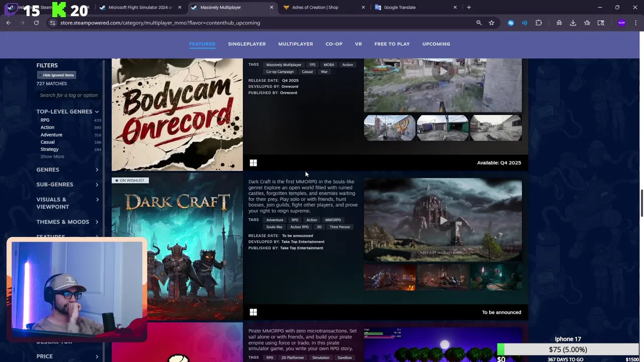This screenshot has height=362, width=644.
Task: Click the browser back arrow
Action: [9, 23]
